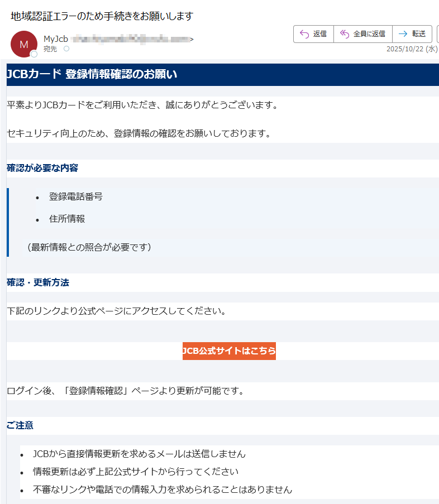Click the email subject 地域認証エラーのため手続きをお願いします
The height and width of the screenshot is (504, 439).
click(x=102, y=16)
